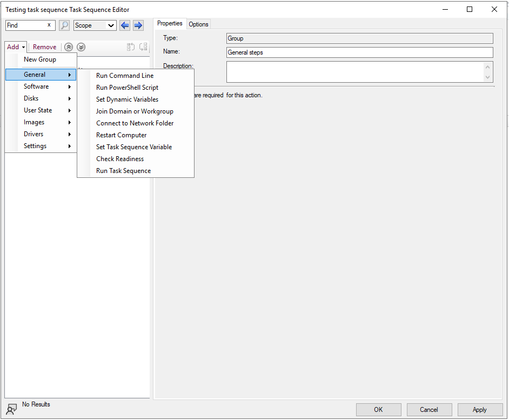509x420 pixels.
Task: Go to previous search result arrow
Action: 125,25
